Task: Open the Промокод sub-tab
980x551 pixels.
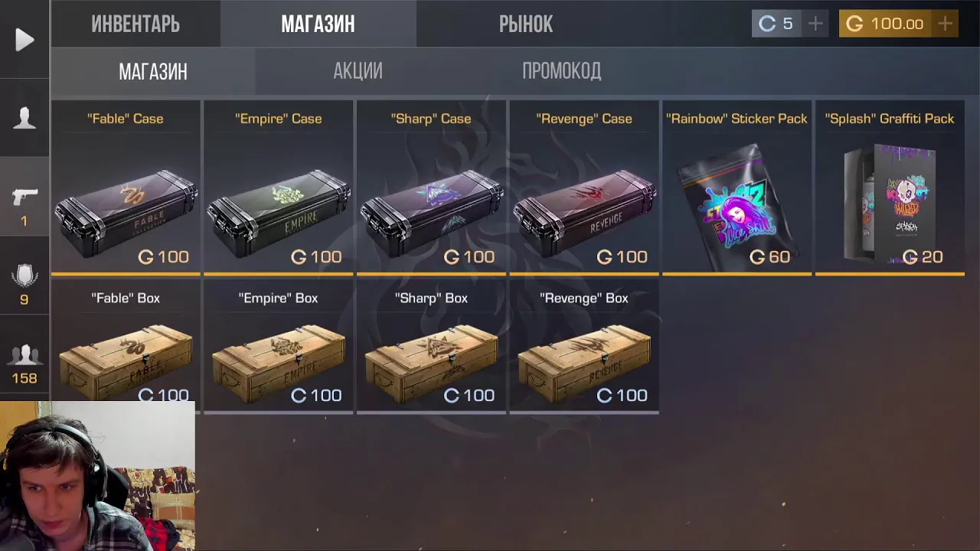Action: pyautogui.click(x=562, y=71)
